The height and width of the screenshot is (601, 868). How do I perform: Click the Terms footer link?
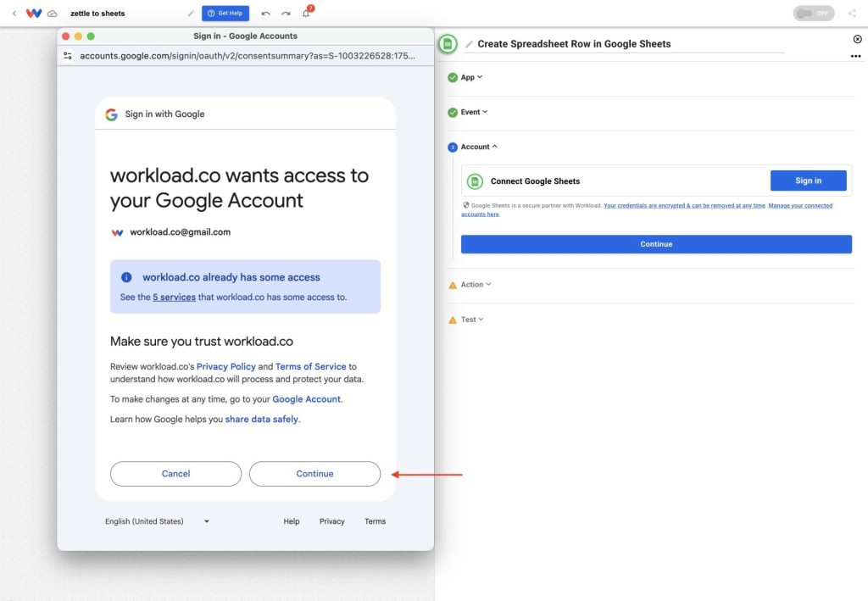(375, 521)
